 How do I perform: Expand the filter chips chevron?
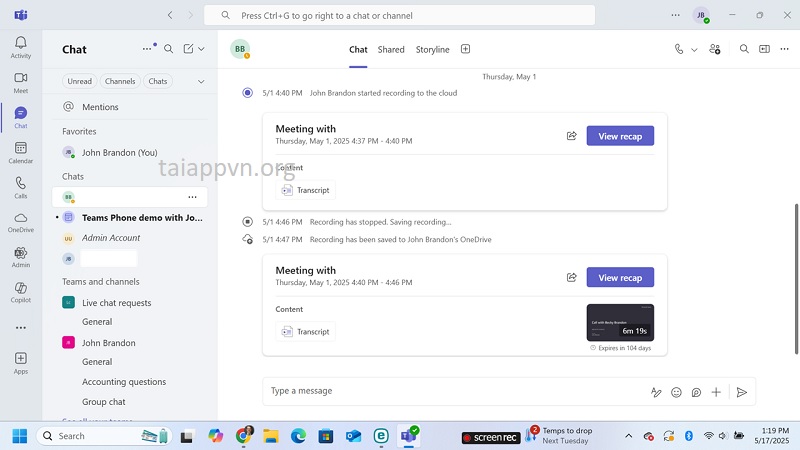[x=201, y=82]
